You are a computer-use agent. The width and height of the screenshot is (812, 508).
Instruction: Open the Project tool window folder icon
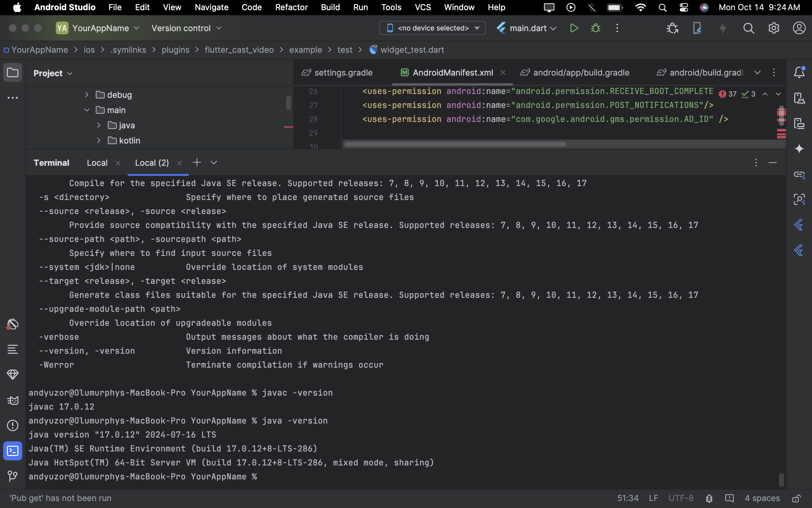point(13,73)
